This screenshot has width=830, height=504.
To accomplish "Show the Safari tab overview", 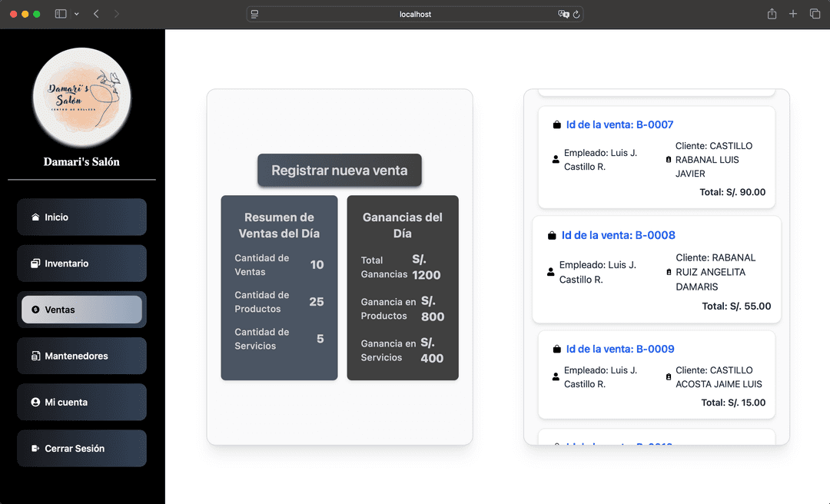I will click(815, 14).
